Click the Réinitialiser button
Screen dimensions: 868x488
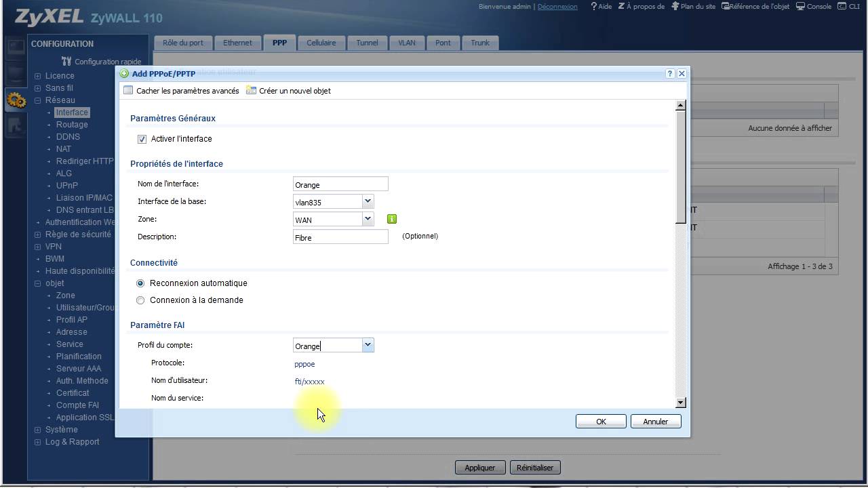(535, 468)
